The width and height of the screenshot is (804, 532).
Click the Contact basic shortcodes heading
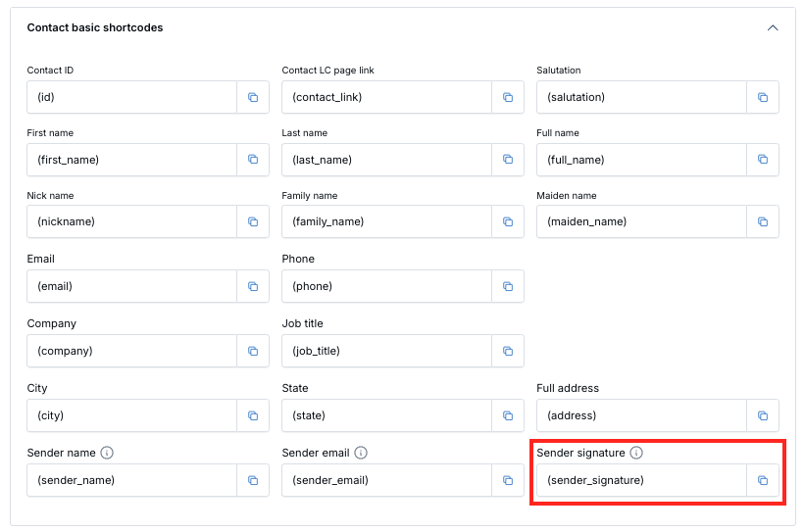coord(95,28)
